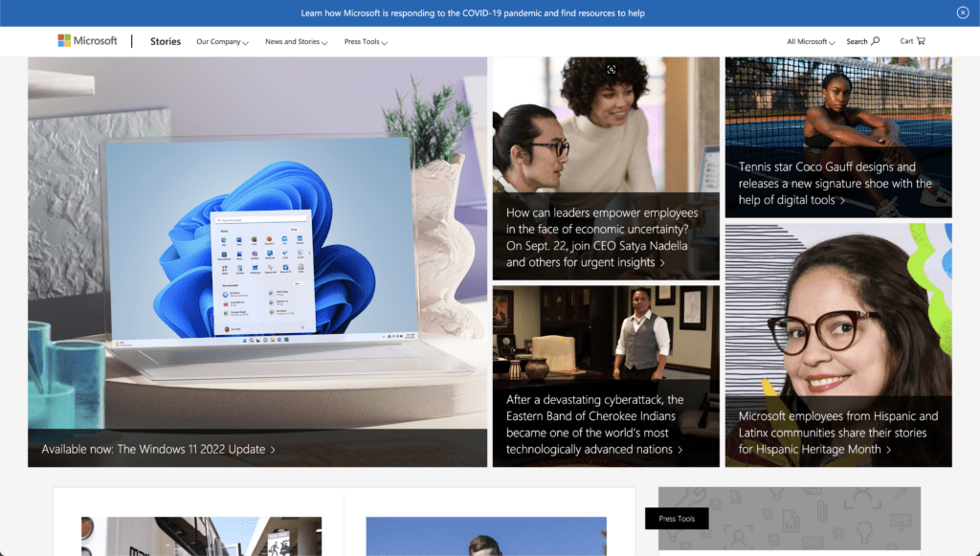Go to the Stories home link
This screenshot has width=980, height=556.
(166, 42)
